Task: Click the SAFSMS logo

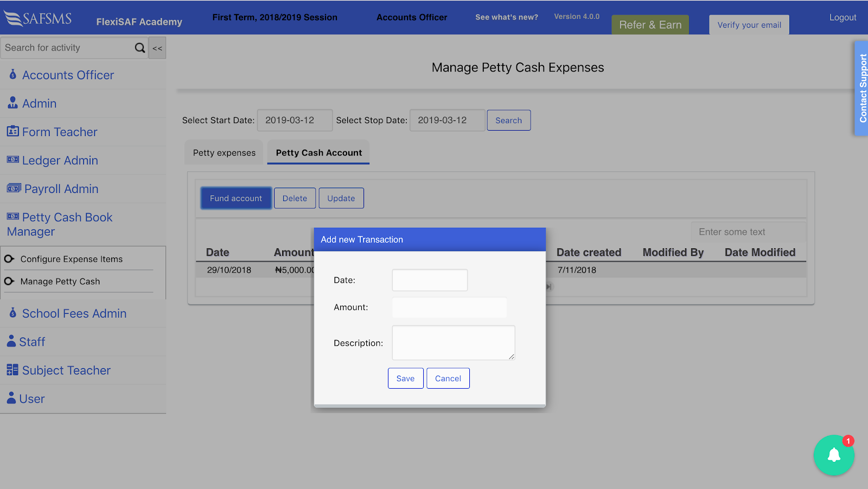Action: tap(38, 19)
